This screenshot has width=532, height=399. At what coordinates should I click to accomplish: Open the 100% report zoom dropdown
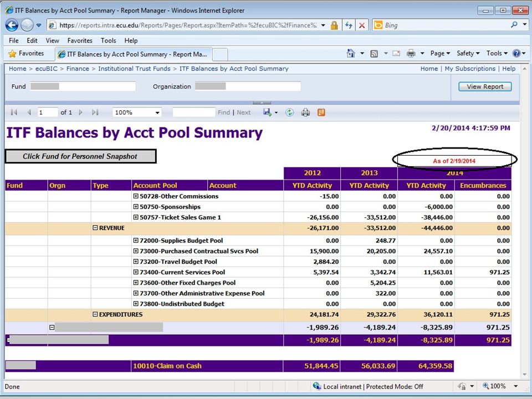[137, 112]
